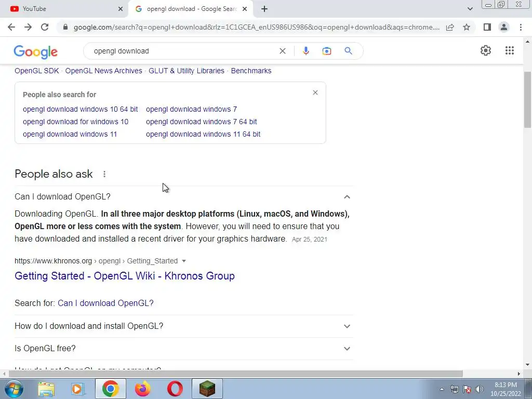This screenshot has width=532, height=399.
Task: Click the vertical scrollbar thumb
Action: [527, 100]
